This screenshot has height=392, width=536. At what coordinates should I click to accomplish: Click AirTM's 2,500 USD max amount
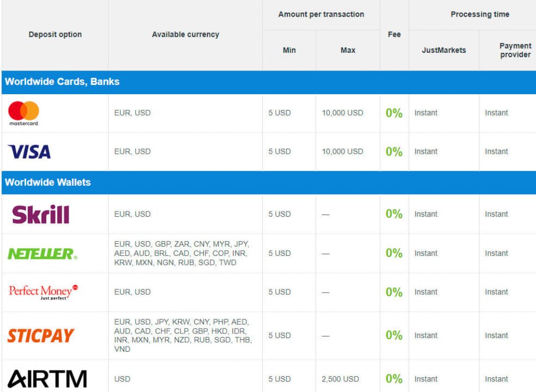point(340,379)
